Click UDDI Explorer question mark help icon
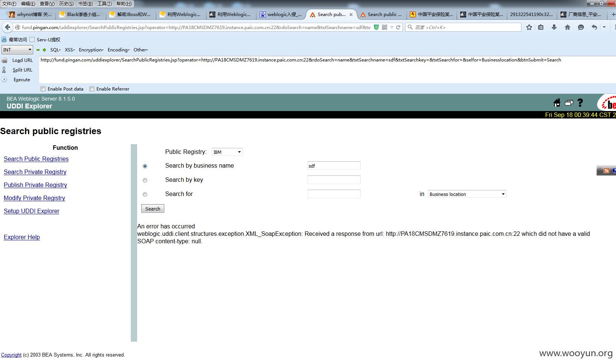Image resolution: width=616 pixels, height=364 pixels. coord(580,103)
